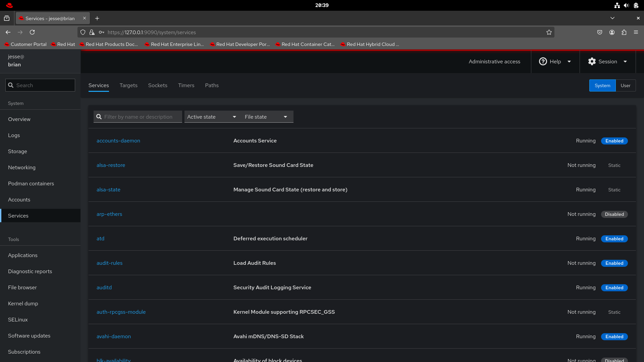Click the Enabled badge for atd
644x362 pixels.
(x=614, y=239)
